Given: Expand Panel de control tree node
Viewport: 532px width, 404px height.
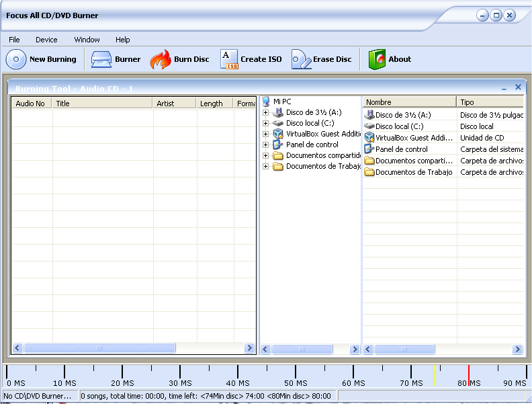Looking at the screenshot, I should pos(265,145).
